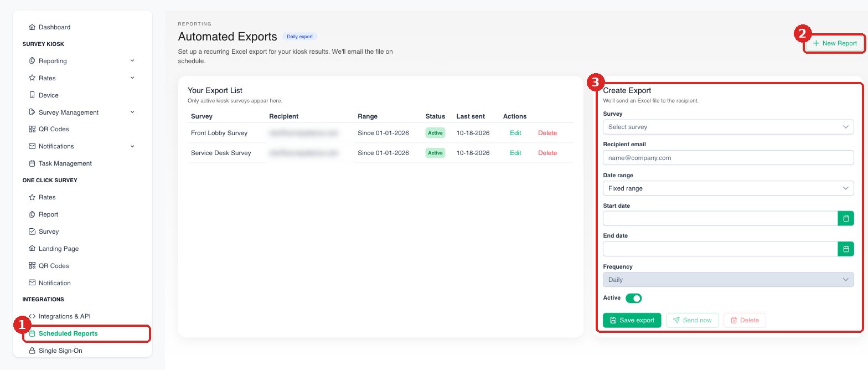
Task: Edit the Front Lobby Survey export
Action: 515,133
